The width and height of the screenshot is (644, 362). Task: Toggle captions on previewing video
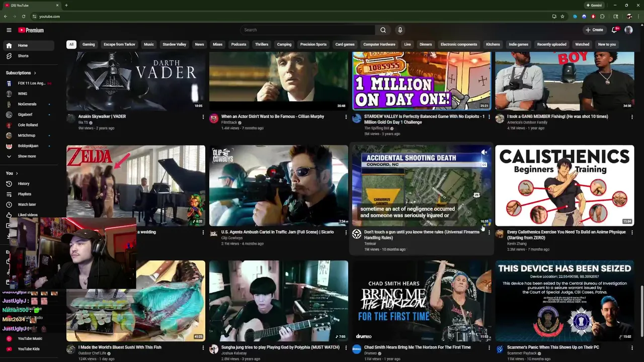[x=484, y=164]
